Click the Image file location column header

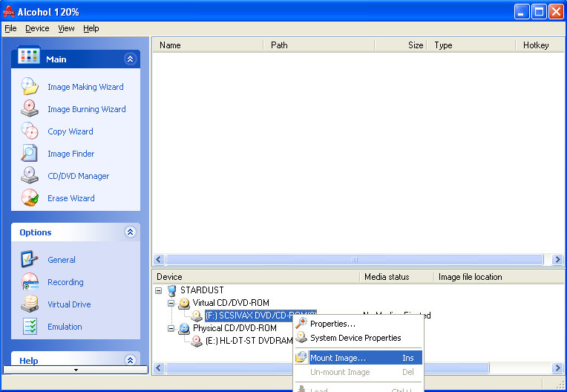(x=499, y=277)
